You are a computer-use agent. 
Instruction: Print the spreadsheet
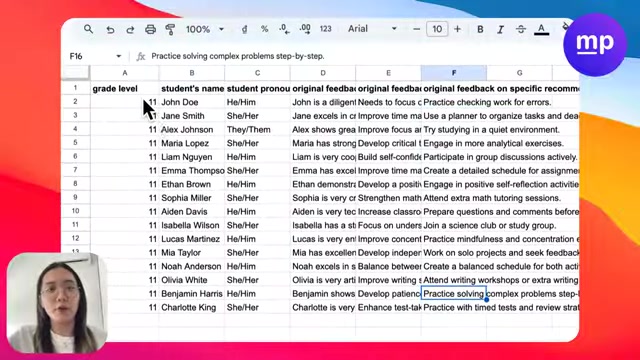click(x=150, y=29)
